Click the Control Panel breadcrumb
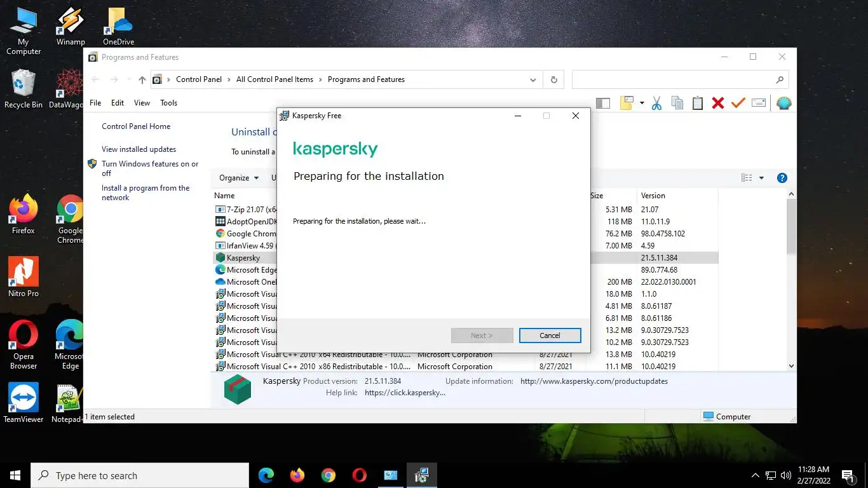 (x=199, y=79)
